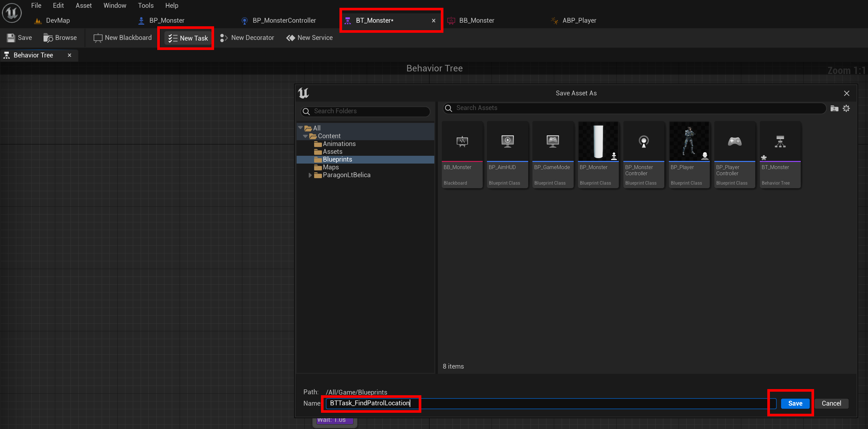Select the BP_GameMode asset thumbnail

point(553,155)
